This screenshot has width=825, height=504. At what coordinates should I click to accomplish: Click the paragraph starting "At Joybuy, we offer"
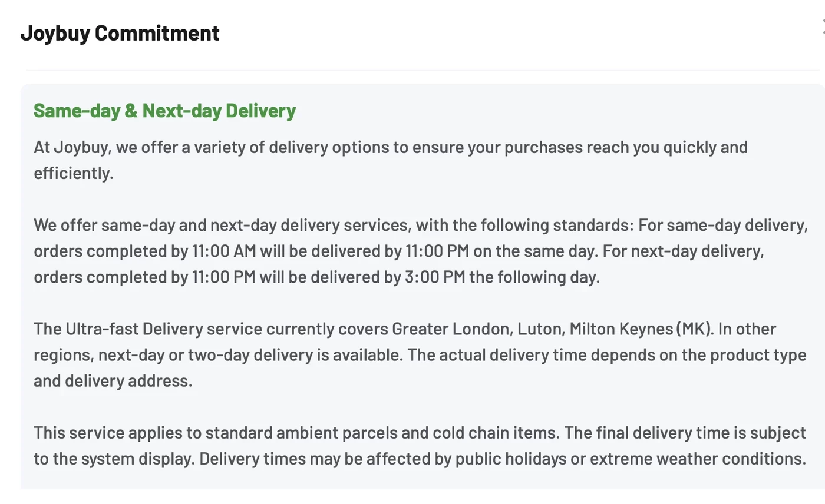(x=390, y=147)
